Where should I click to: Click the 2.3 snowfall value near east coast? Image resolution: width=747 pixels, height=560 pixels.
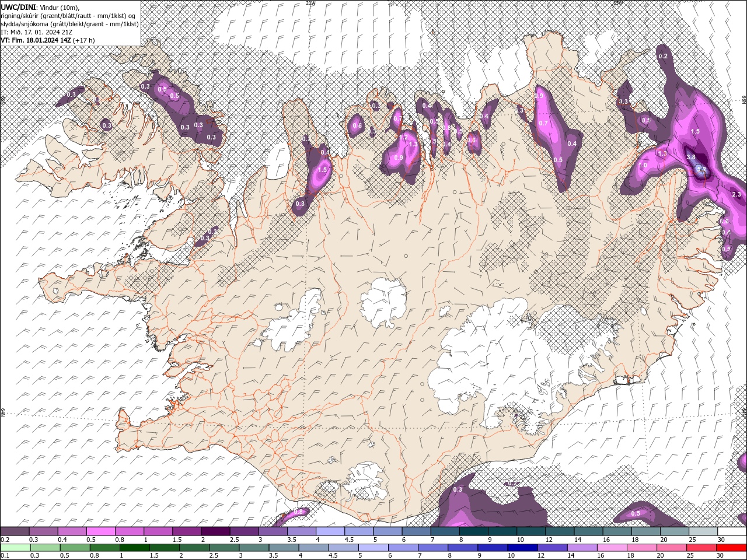[x=736, y=194]
